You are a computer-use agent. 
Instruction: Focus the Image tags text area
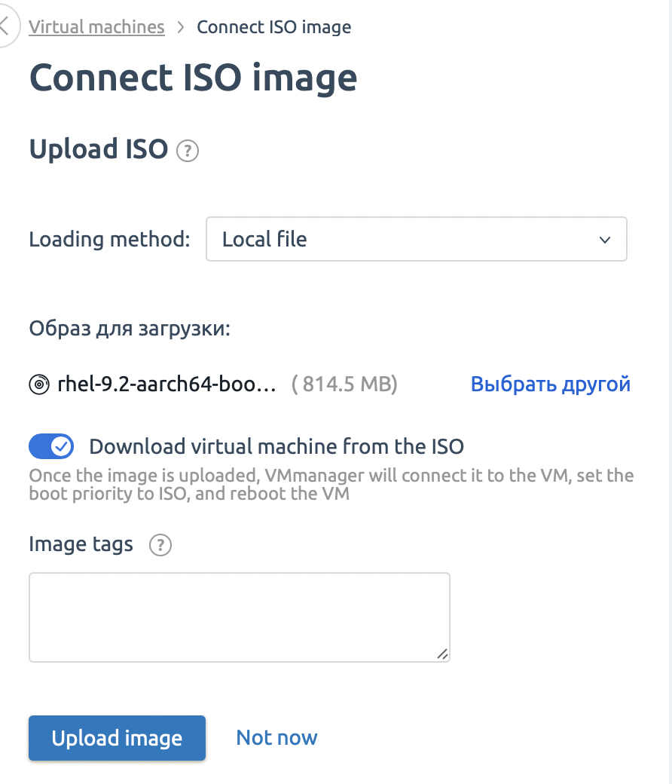(240, 617)
